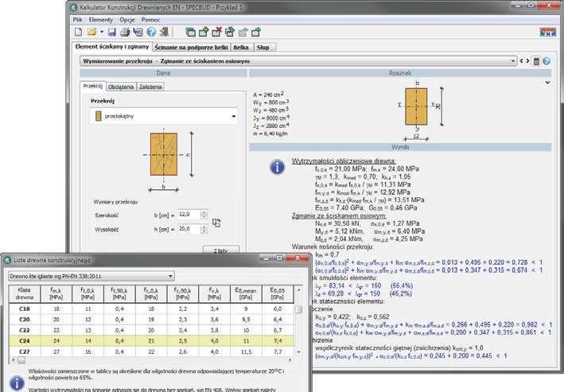Click the last toolbar icon with the green arrow
Screen dimensions: 564x392
click(256, 32)
